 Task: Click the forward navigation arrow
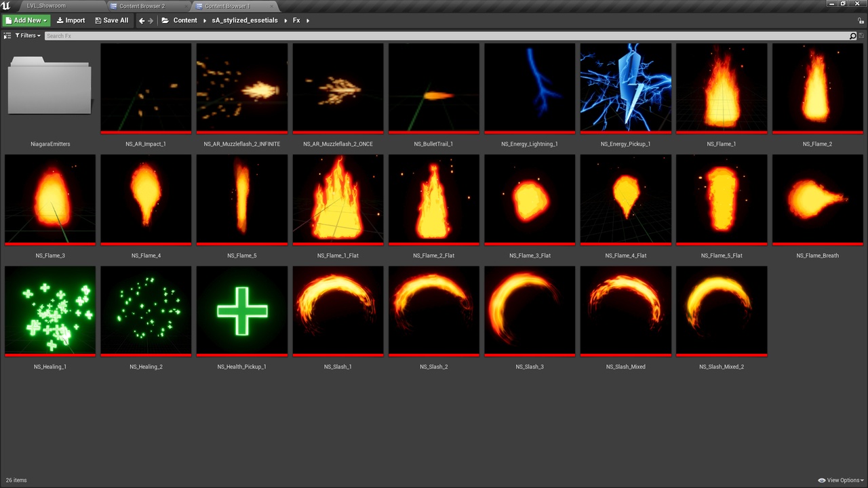(151, 20)
